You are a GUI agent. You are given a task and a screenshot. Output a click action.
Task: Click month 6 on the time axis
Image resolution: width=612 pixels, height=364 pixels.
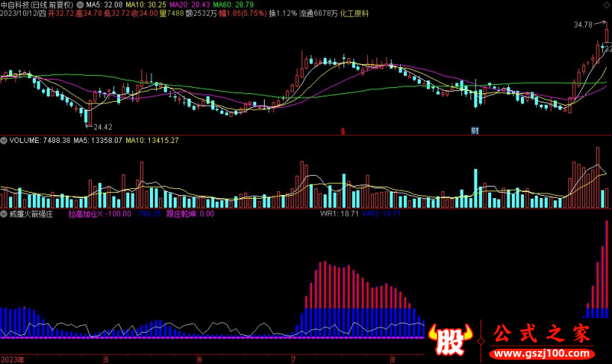200,359
